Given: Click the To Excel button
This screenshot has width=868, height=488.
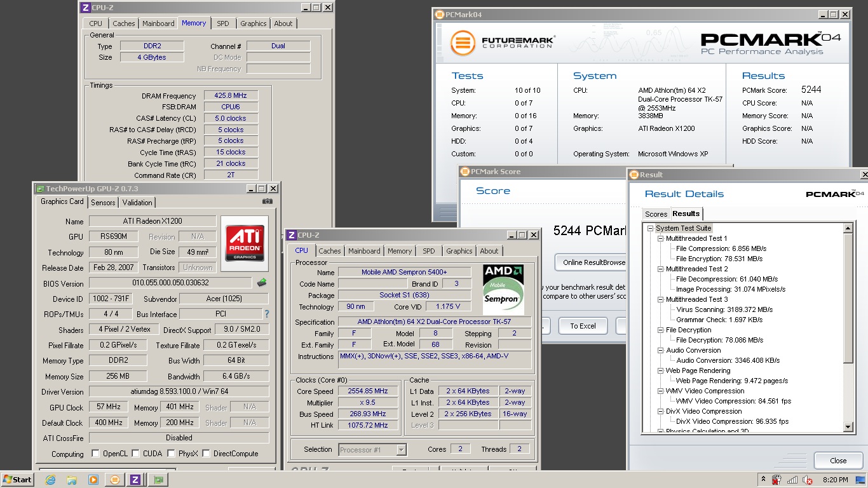Looking at the screenshot, I should coord(583,326).
